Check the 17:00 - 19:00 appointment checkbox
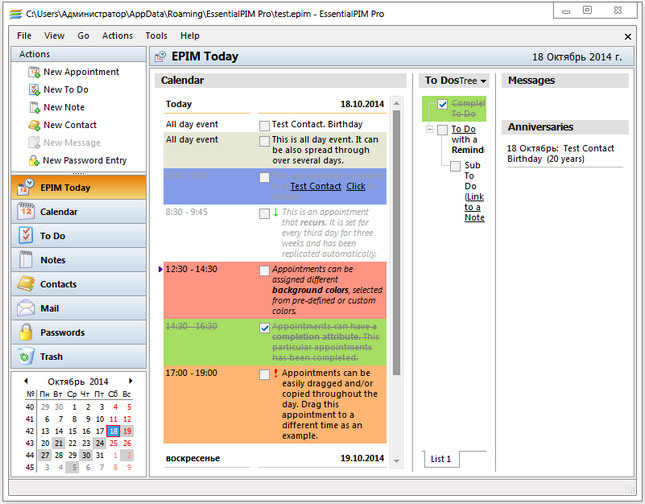The width and height of the screenshot is (645, 504). pos(264,374)
